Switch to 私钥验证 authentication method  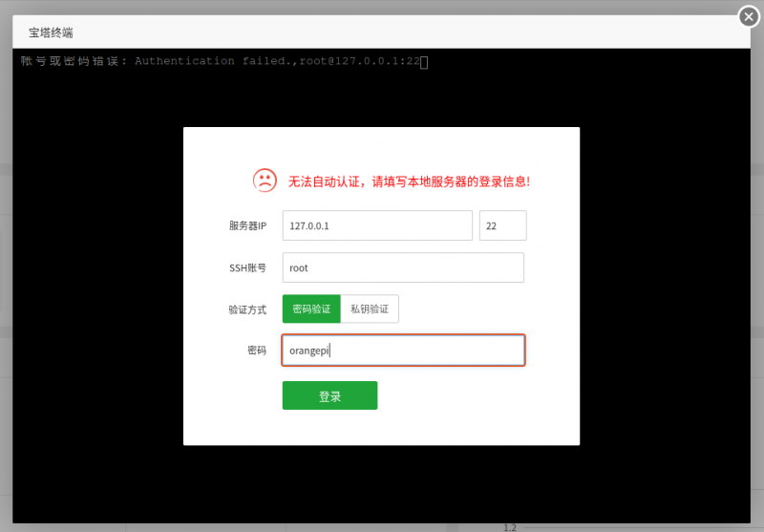tap(370, 309)
